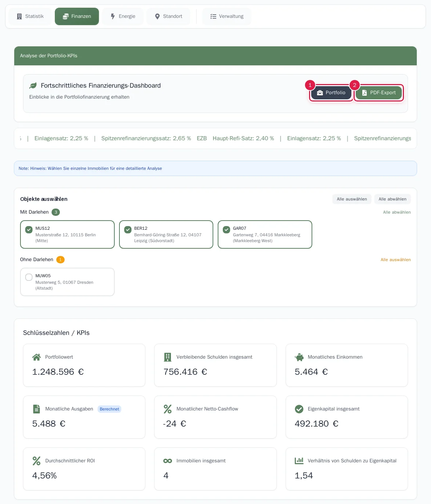431x504 pixels.
Task: Click the map pin icon beside Standort
Action: (157, 16)
